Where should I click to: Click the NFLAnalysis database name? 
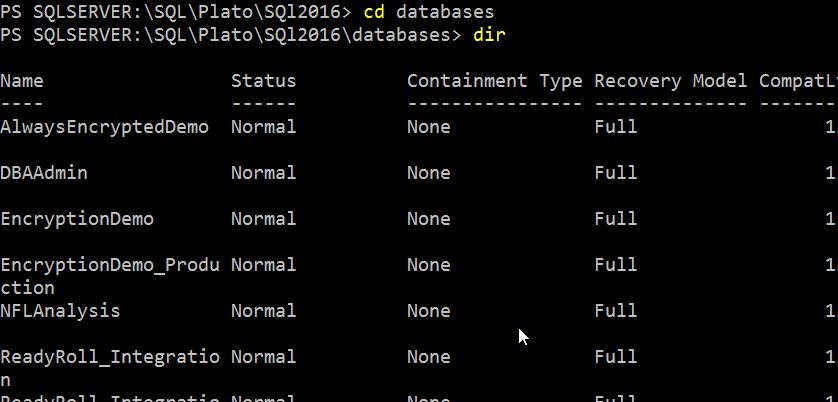(x=60, y=311)
